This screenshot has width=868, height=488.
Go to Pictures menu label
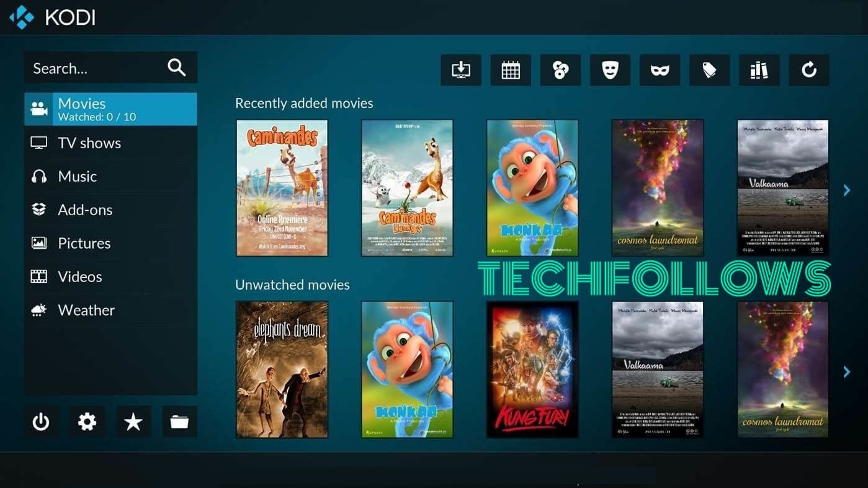[84, 243]
